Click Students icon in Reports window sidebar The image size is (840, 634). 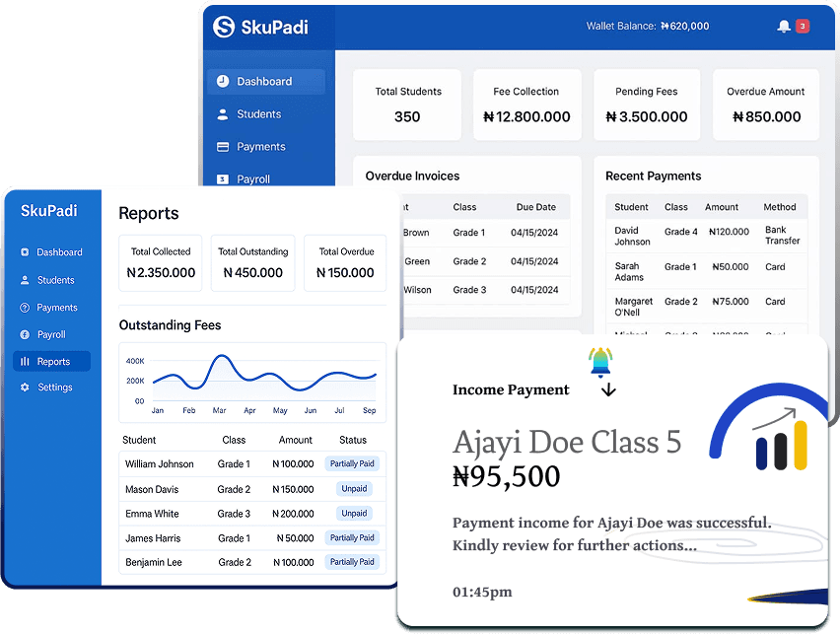(25, 280)
